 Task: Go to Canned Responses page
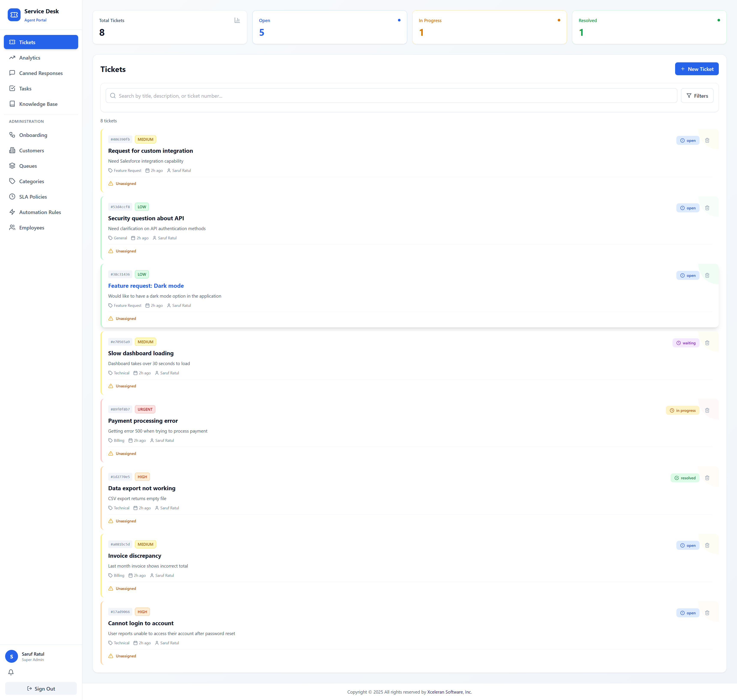tap(41, 73)
